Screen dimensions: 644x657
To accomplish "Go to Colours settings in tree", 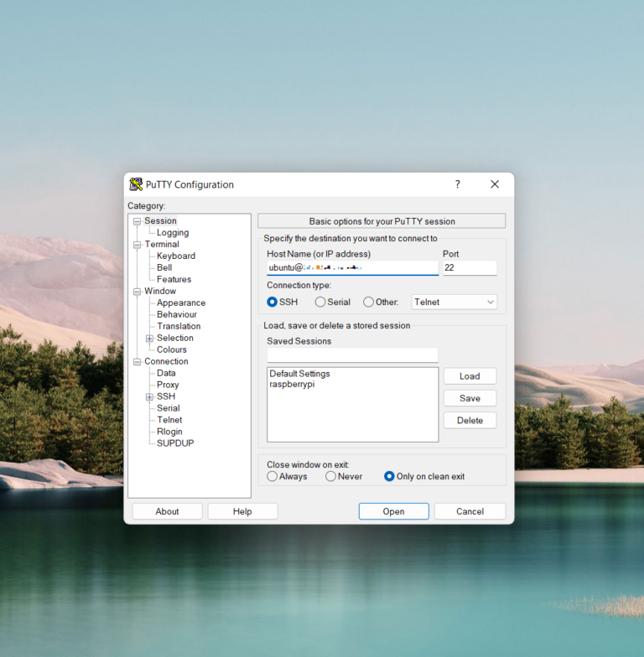I will pos(172,349).
